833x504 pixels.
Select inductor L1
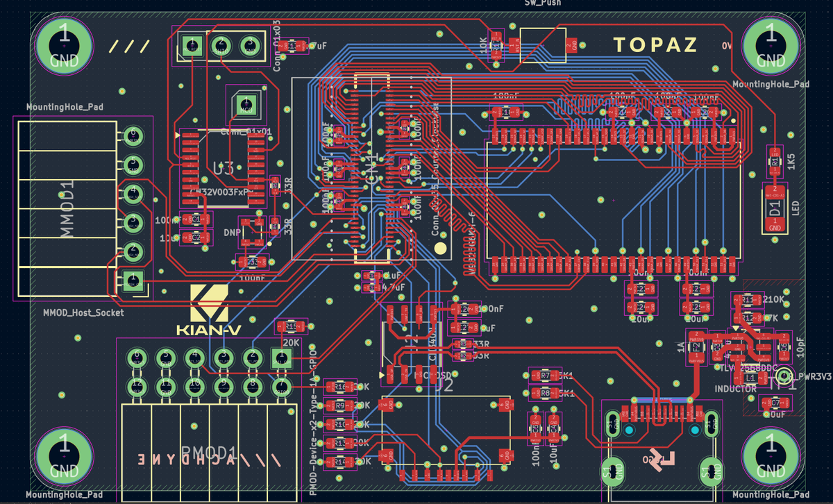point(750,378)
